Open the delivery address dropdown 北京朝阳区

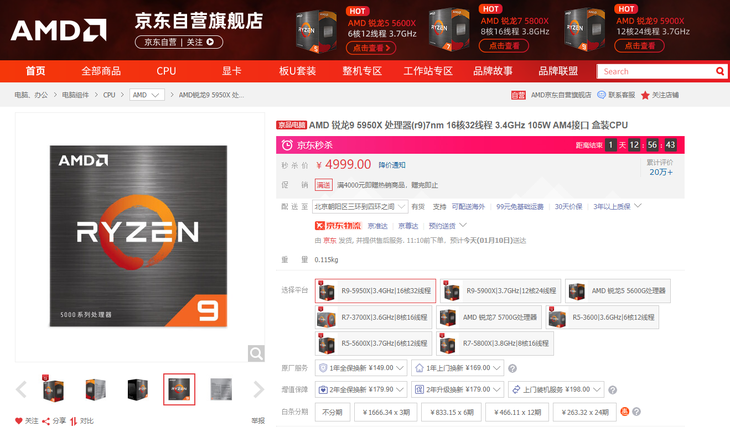360,207
